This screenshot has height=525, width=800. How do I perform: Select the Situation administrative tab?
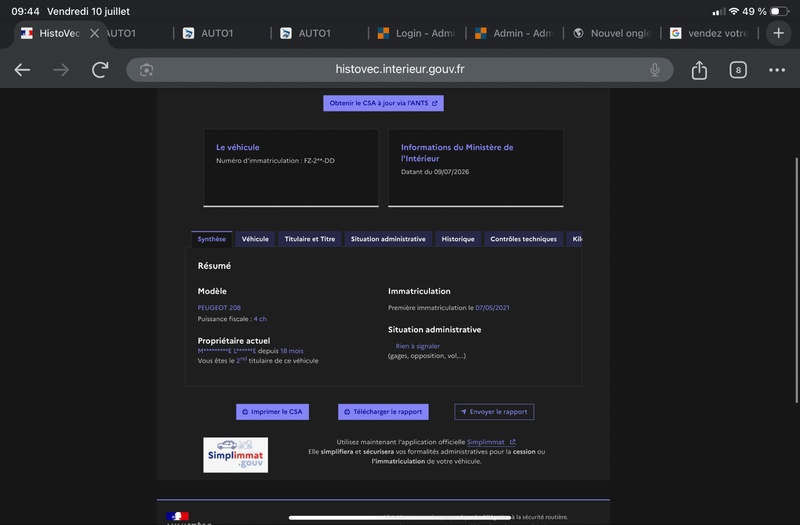coord(388,239)
